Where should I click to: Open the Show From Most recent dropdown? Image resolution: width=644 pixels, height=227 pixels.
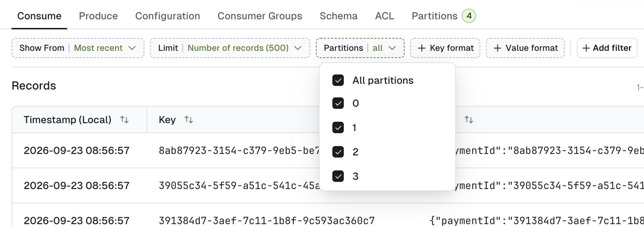coord(78,48)
